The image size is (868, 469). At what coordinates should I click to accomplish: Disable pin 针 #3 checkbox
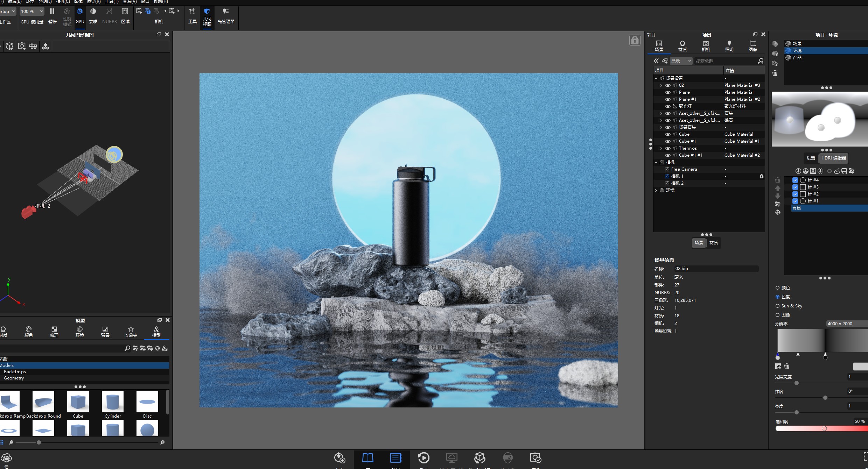pos(795,187)
